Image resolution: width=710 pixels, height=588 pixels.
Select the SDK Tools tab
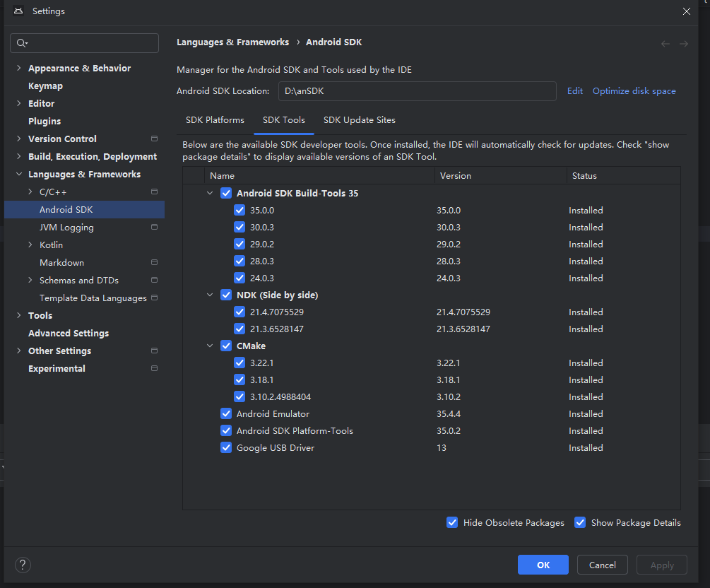click(x=284, y=120)
